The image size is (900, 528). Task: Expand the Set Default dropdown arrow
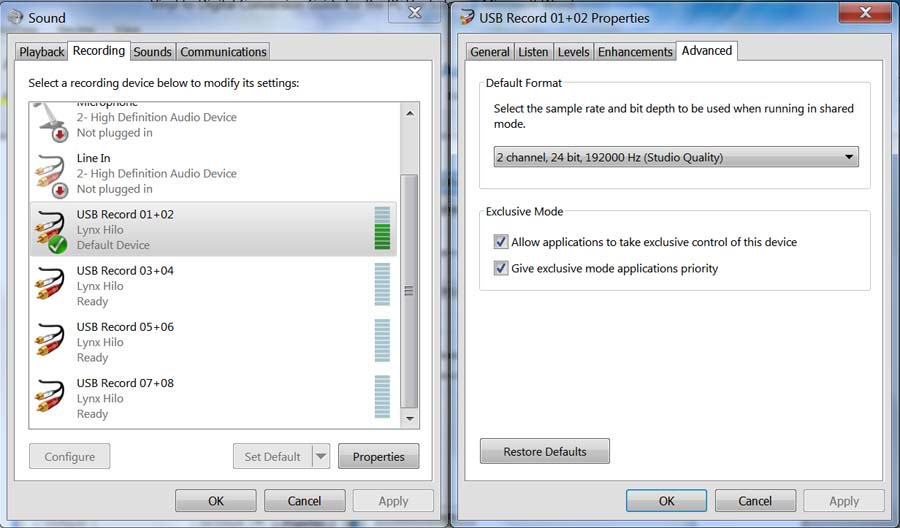pyautogui.click(x=321, y=457)
